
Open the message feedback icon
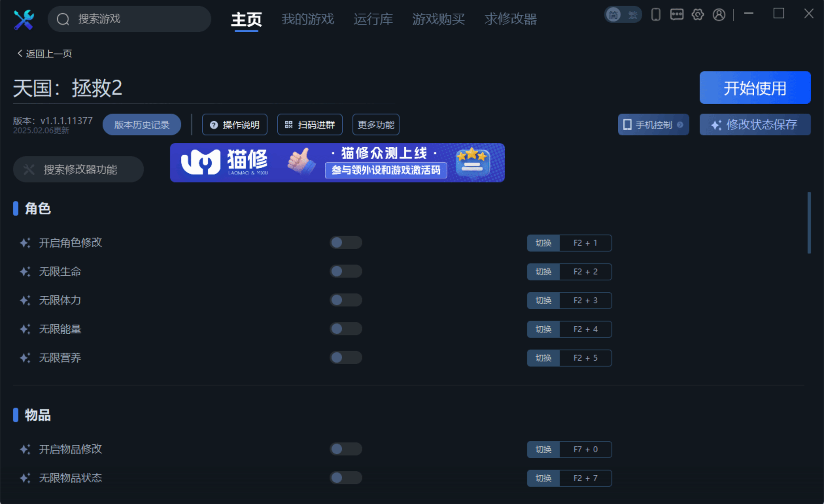[x=677, y=14]
